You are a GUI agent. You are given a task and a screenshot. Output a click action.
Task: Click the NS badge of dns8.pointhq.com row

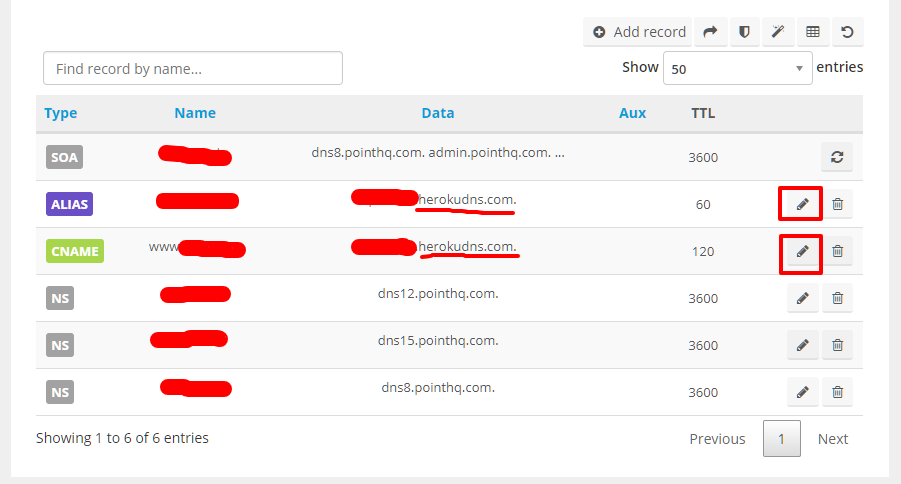click(60, 393)
